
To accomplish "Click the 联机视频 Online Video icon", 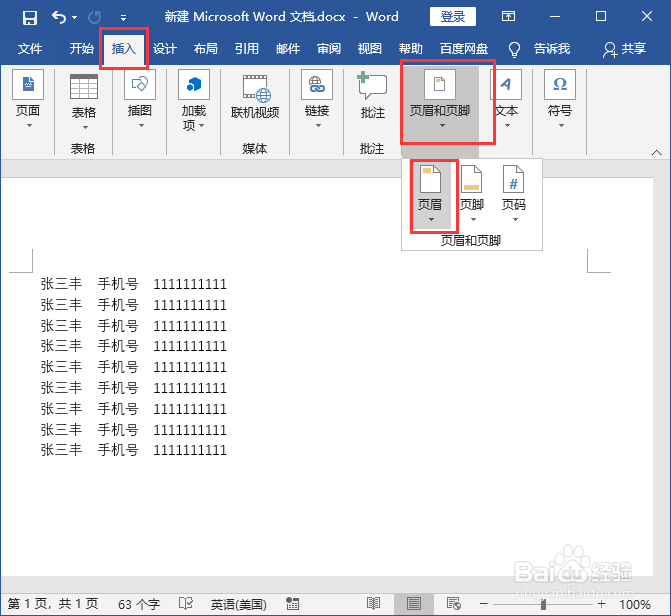I will click(256, 89).
